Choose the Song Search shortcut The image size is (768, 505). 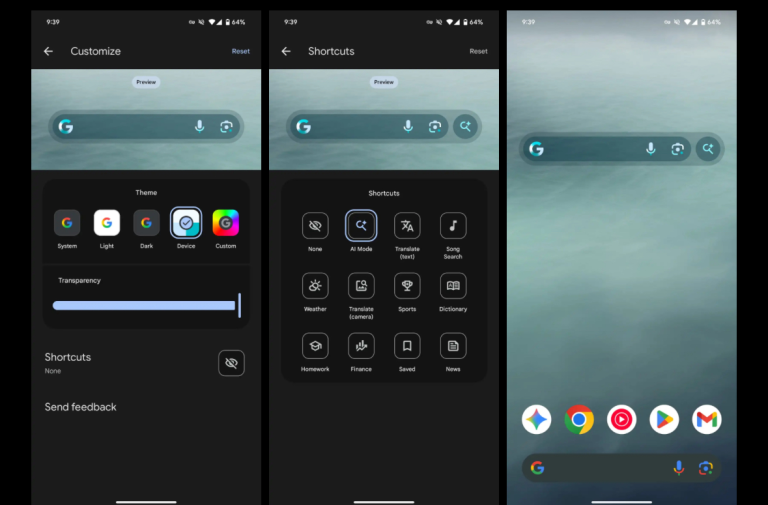(x=453, y=225)
